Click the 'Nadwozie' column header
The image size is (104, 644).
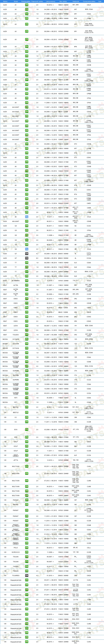(76, 1)
